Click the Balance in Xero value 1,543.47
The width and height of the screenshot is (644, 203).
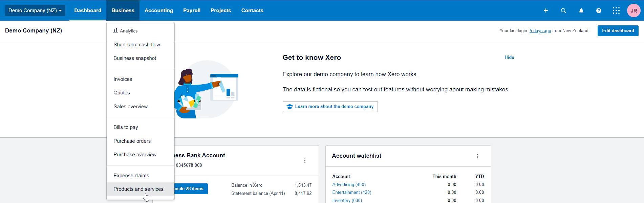coord(303,185)
